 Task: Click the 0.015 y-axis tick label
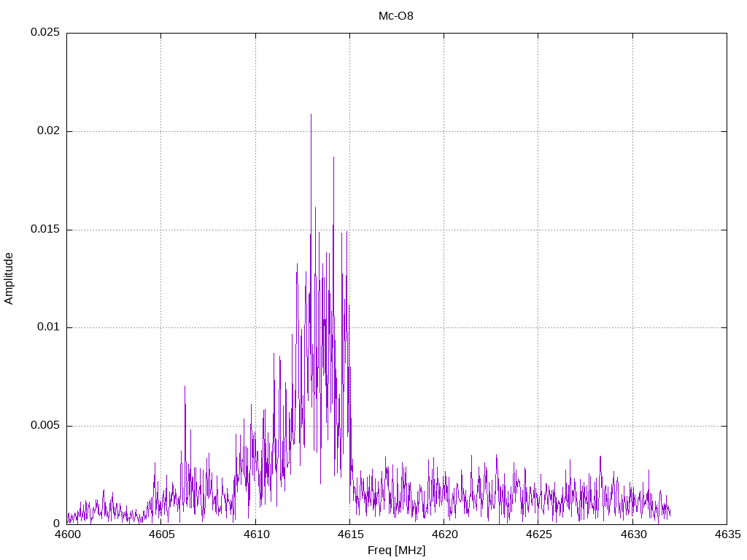pyautogui.click(x=44, y=230)
